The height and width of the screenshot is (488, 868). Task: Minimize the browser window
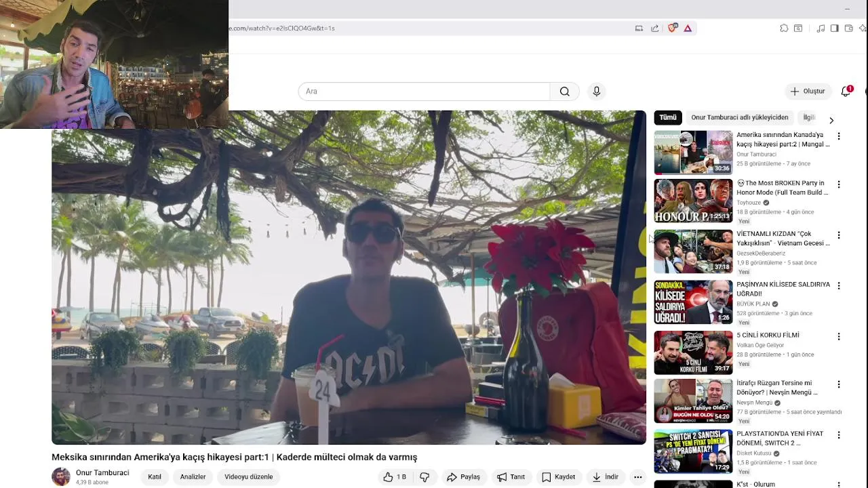point(847,9)
